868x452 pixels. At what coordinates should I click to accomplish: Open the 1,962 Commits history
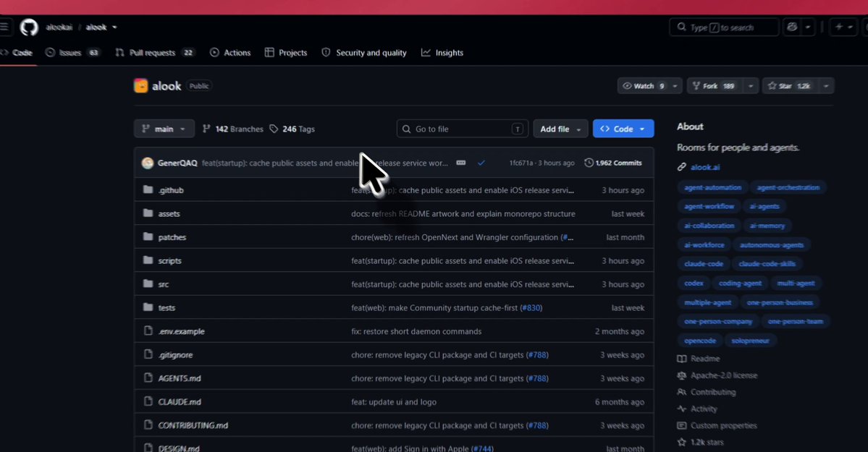coord(613,163)
